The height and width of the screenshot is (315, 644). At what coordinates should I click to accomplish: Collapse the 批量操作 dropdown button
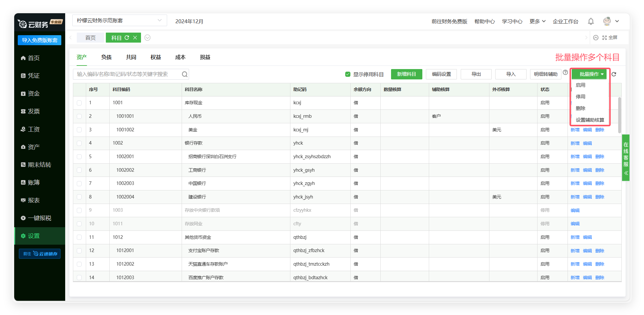tap(589, 74)
